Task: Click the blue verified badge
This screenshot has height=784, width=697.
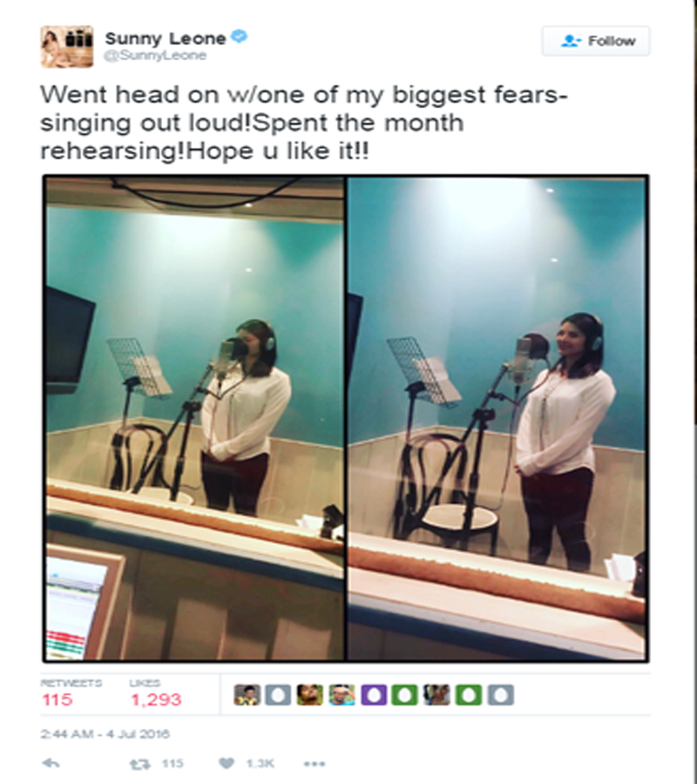Action: pos(240,37)
